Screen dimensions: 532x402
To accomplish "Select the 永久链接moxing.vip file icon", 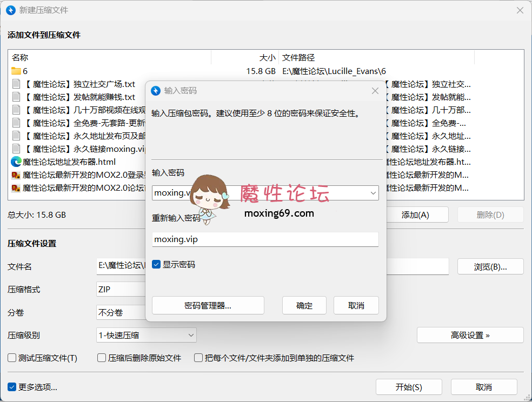I will tap(17, 149).
